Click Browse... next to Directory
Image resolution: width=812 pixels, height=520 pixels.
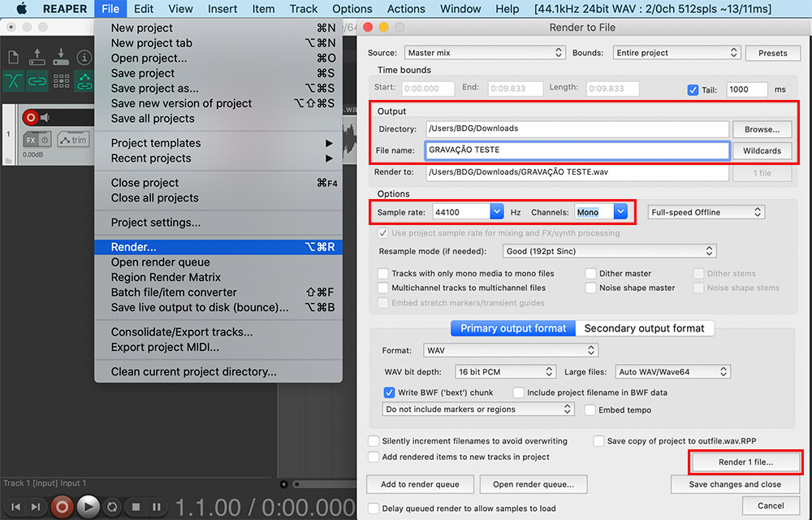[762, 129]
